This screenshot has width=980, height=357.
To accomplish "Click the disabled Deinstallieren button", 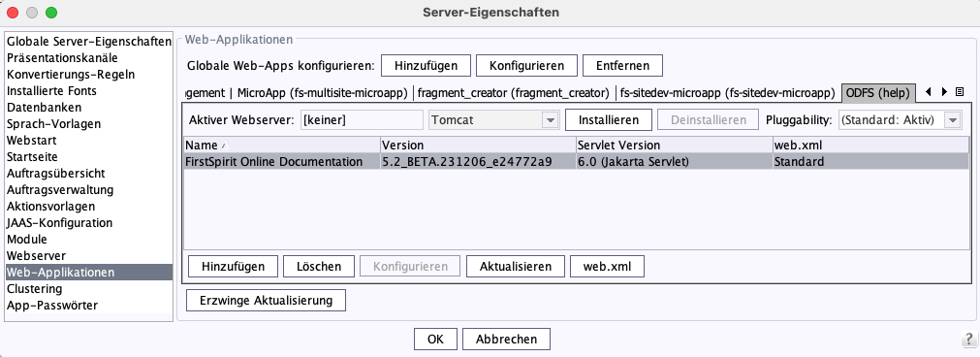I will [x=709, y=120].
